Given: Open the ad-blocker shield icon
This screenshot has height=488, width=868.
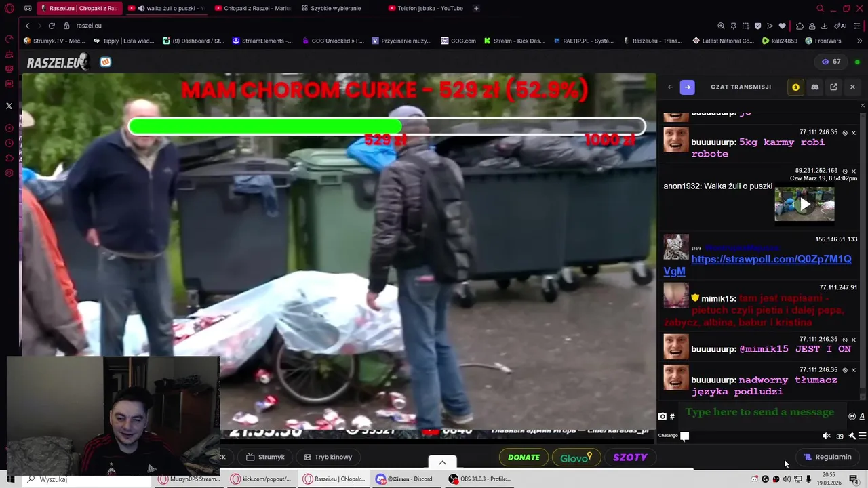Looking at the screenshot, I should (x=757, y=26).
